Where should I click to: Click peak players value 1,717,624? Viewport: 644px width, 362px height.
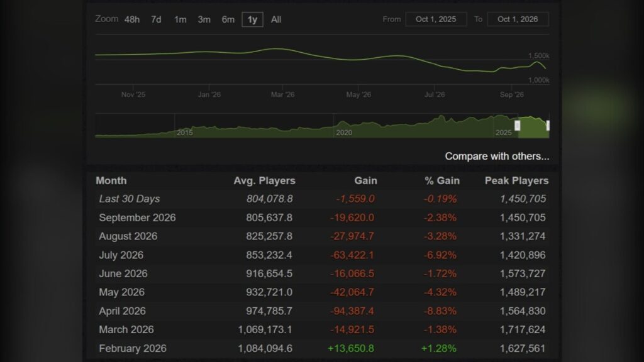coord(523,329)
